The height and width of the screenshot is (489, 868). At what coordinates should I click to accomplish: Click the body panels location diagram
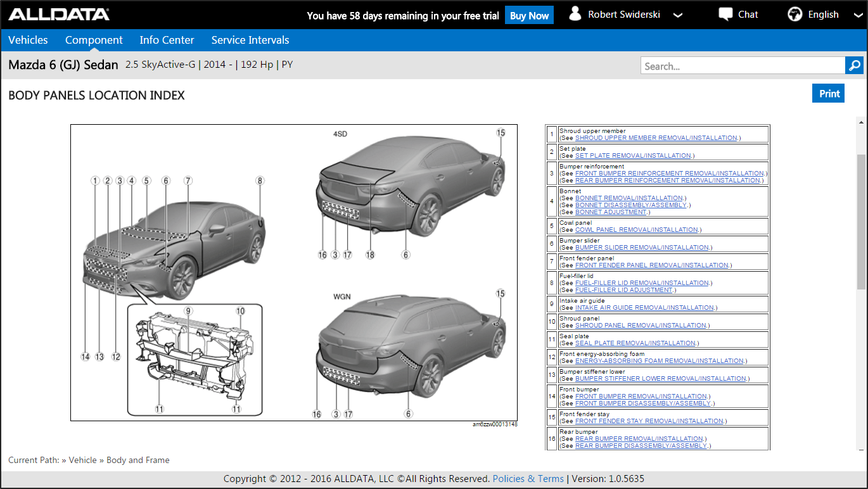(294, 272)
